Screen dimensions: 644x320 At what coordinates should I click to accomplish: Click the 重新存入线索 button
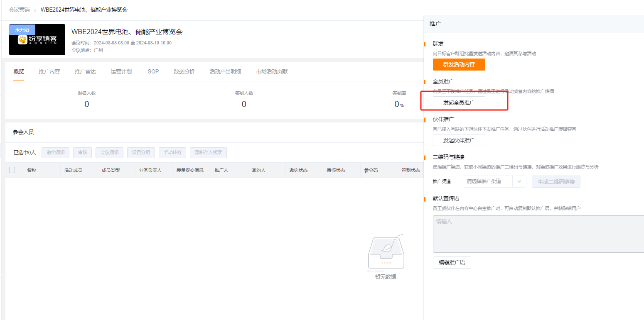[x=209, y=152]
